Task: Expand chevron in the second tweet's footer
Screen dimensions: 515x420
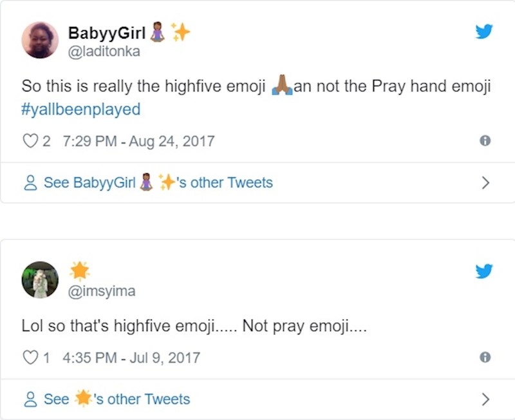Action: 485,399
